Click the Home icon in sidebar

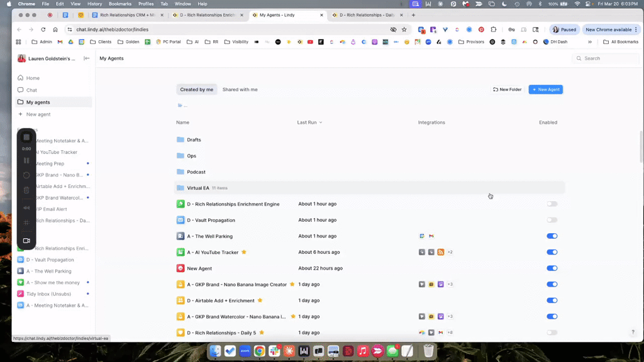click(21, 78)
